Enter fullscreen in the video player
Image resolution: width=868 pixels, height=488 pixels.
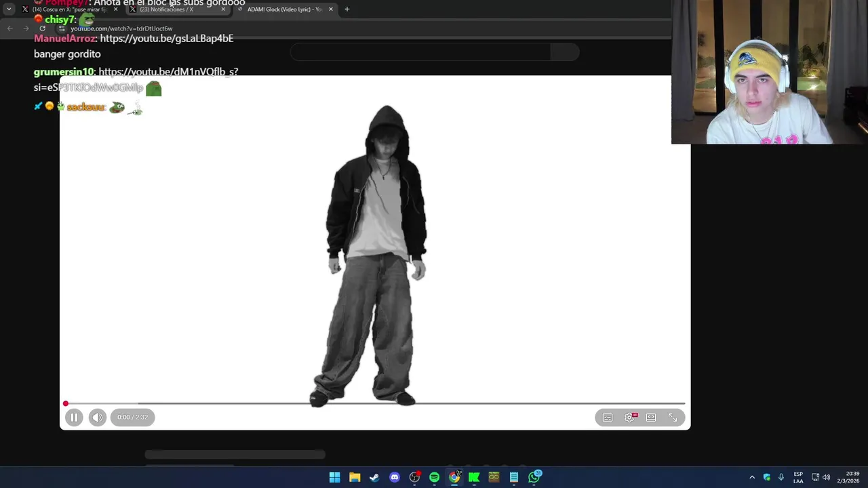[x=673, y=418]
